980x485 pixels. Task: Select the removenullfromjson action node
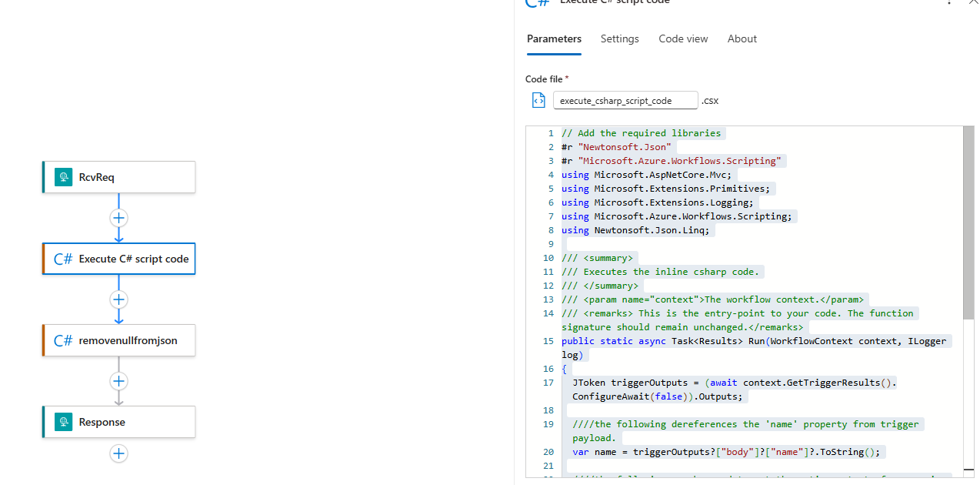click(x=118, y=340)
